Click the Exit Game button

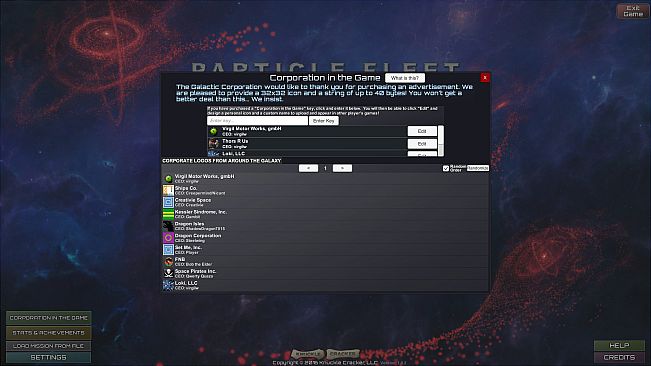tap(633, 11)
